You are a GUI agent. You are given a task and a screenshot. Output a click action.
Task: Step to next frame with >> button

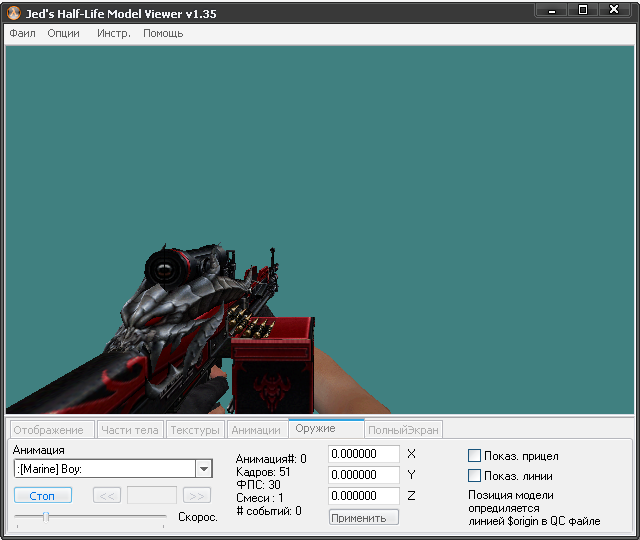(197, 496)
